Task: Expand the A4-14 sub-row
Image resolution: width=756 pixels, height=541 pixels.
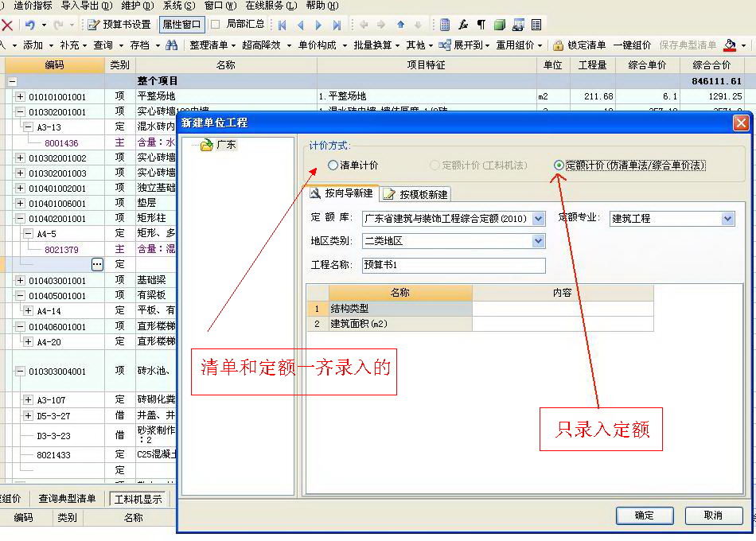Action: 28,311
